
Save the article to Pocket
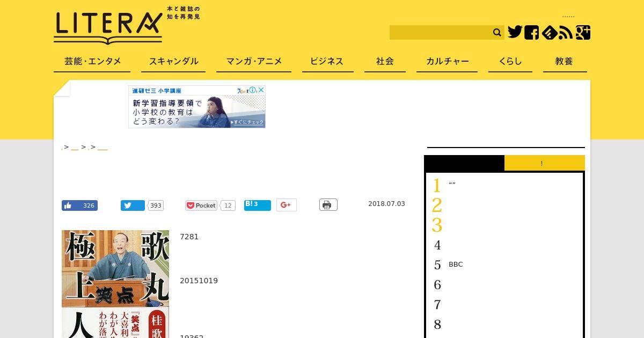(201, 205)
